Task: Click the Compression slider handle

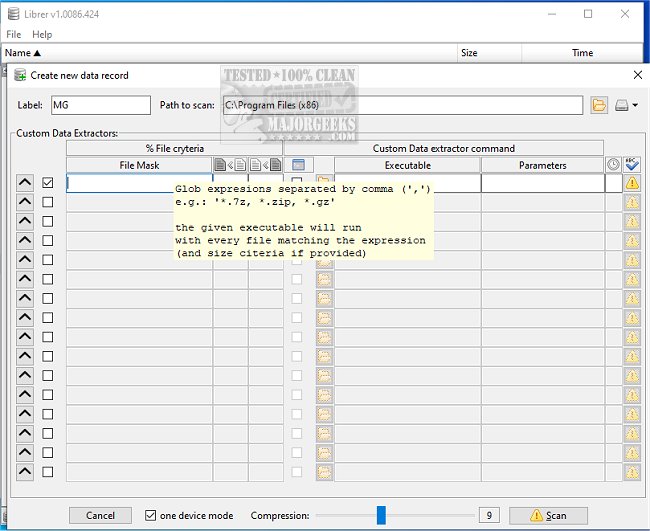Action: coord(381,515)
